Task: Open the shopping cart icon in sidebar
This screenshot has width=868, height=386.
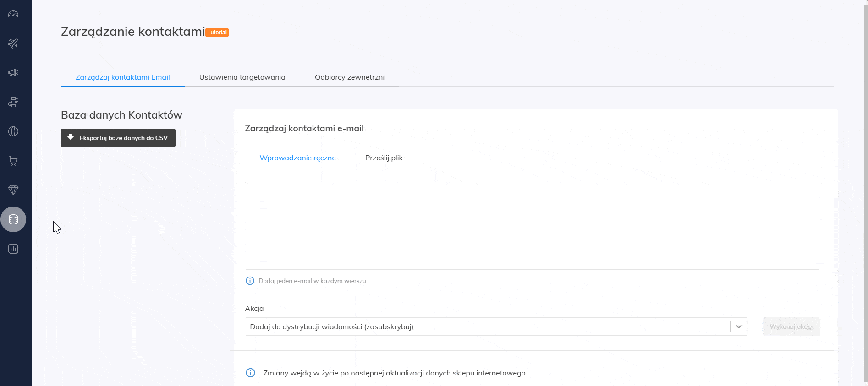Action: (x=13, y=161)
